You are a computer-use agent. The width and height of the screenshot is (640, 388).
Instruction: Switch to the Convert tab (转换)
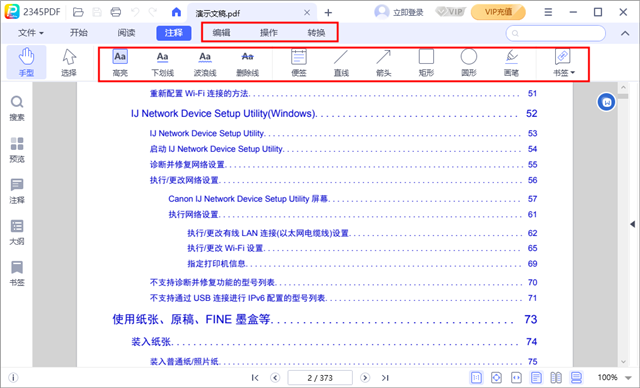pos(316,33)
